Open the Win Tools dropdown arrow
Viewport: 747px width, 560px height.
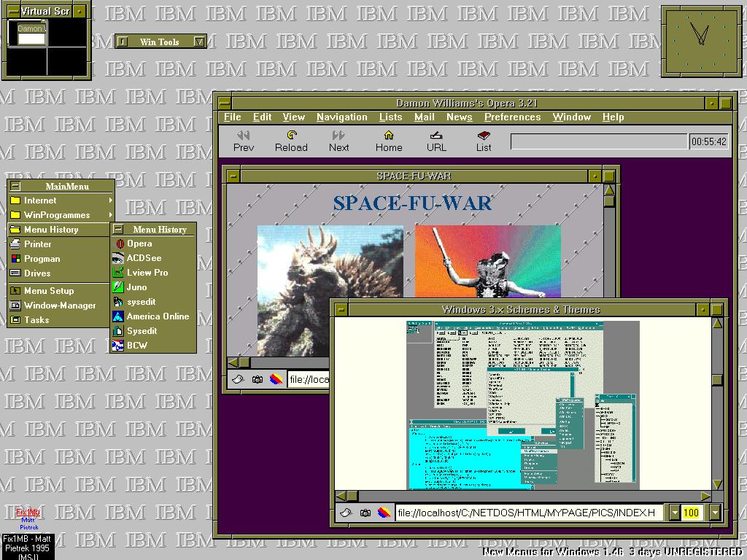[x=199, y=42]
